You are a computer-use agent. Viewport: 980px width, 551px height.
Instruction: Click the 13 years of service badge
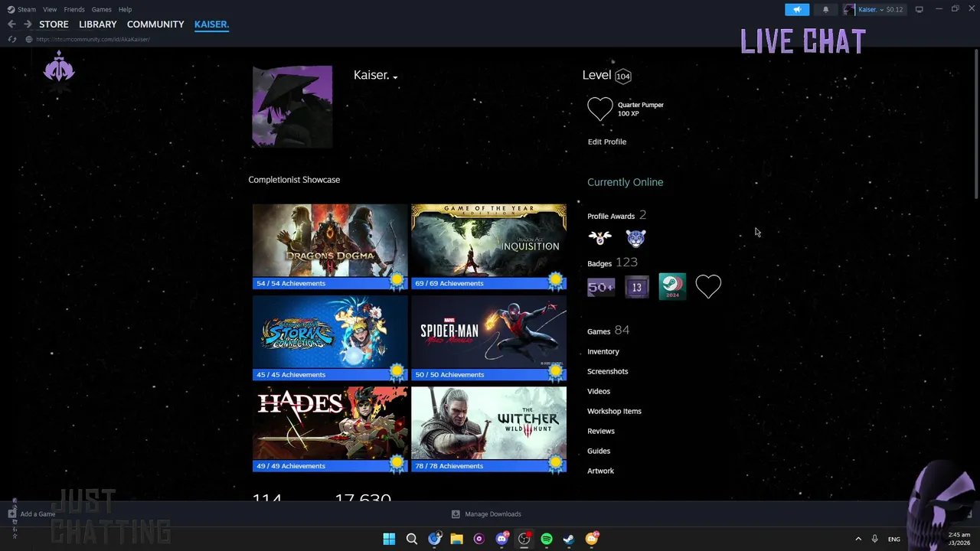(637, 287)
